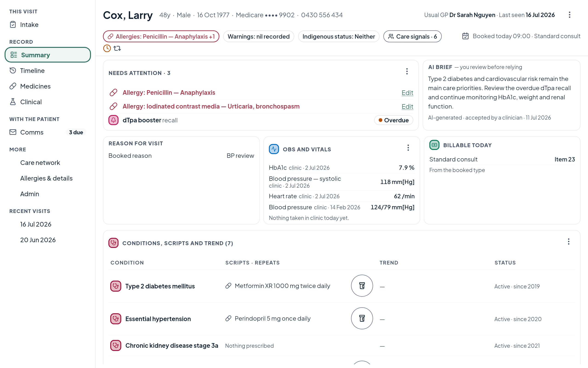
Task: Click the Chronic kidney disease stethoscope icon
Action: (x=116, y=345)
